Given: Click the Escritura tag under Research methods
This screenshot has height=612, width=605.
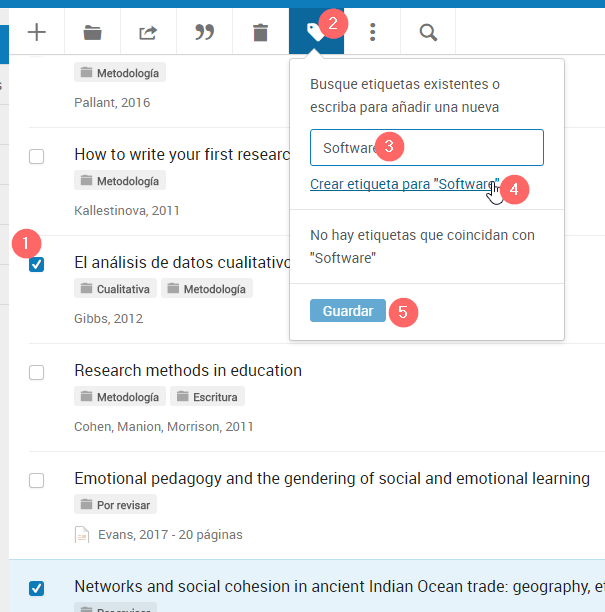Looking at the screenshot, I should [207, 397].
